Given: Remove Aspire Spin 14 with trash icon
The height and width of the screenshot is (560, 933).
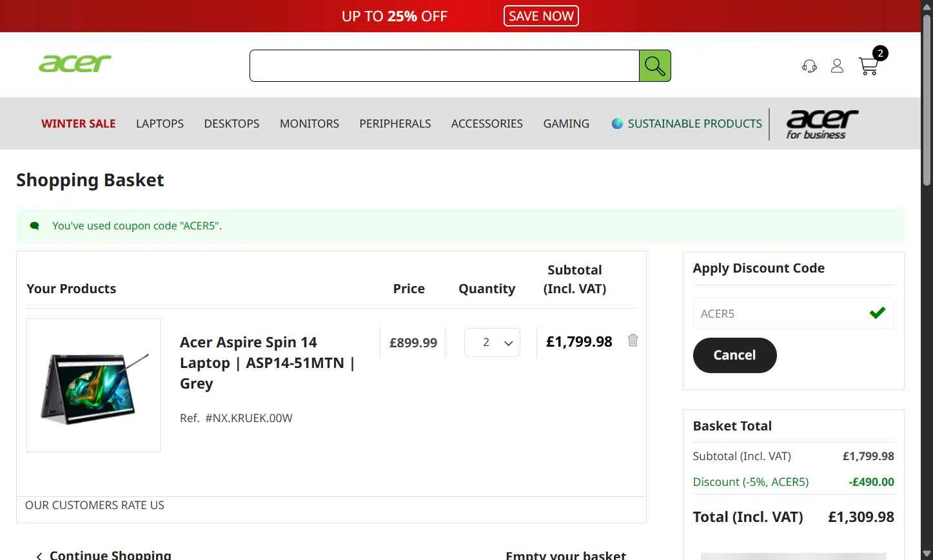Looking at the screenshot, I should coord(633,340).
